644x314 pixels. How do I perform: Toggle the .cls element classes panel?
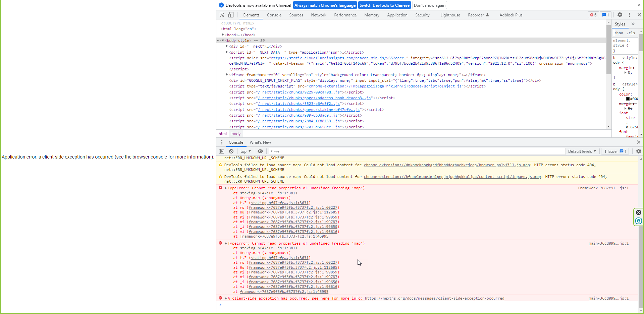631,33
